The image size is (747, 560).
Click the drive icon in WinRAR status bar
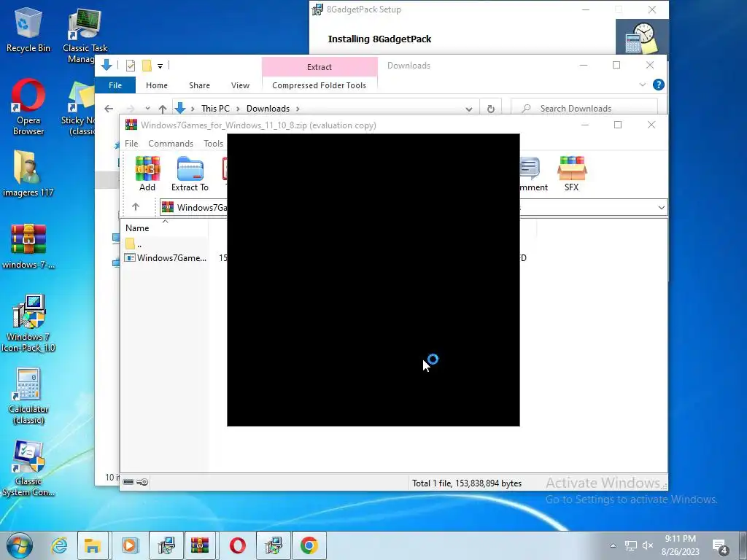(x=128, y=482)
